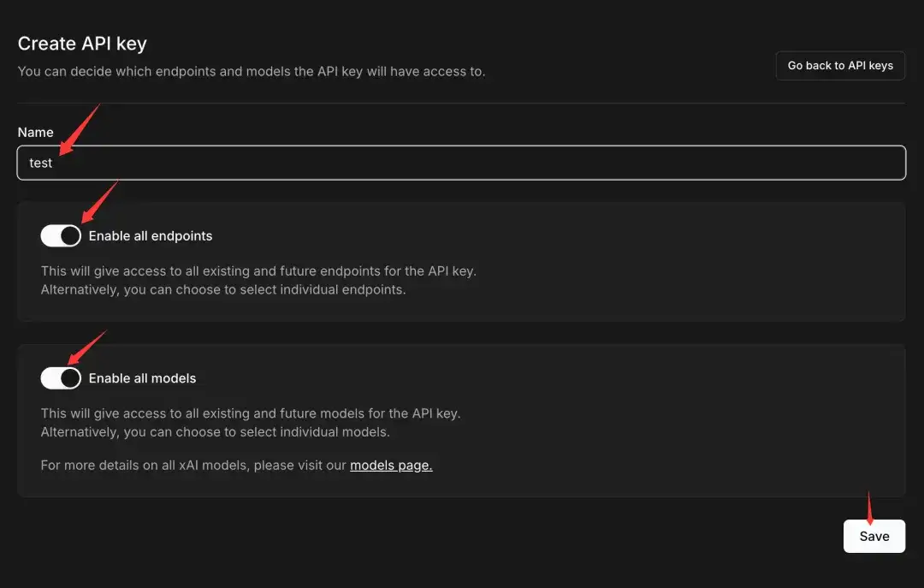This screenshot has height=588, width=924.
Task: Click the "select individual endpoints" text line
Action: 223,289
